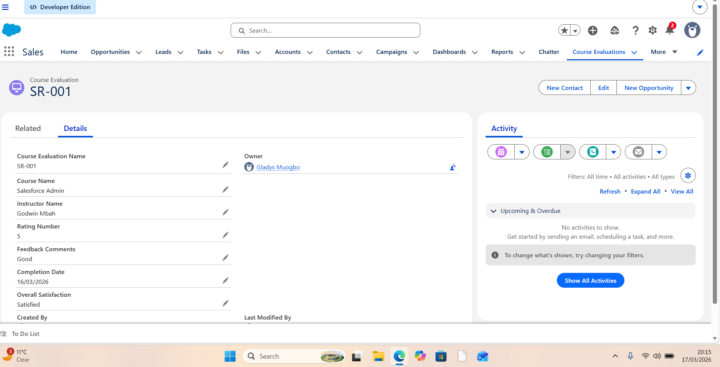Click the Salesforce cloud logo
This screenshot has width=720, height=367.
pos(11,30)
